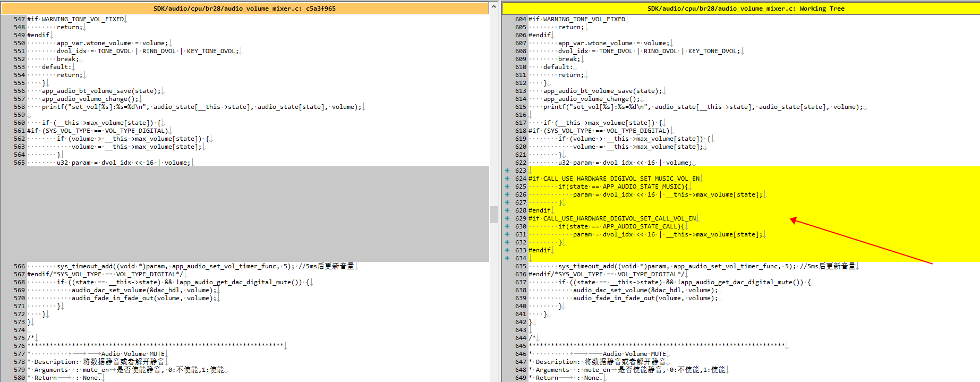Click the plus marker beside line 631
Viewport: 980px width, 382px height.
point(507,234)
